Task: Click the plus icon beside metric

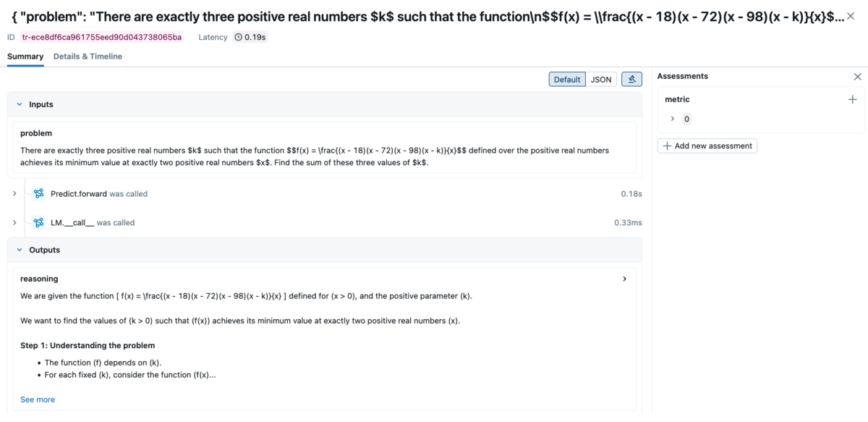Action: point(852,100)
